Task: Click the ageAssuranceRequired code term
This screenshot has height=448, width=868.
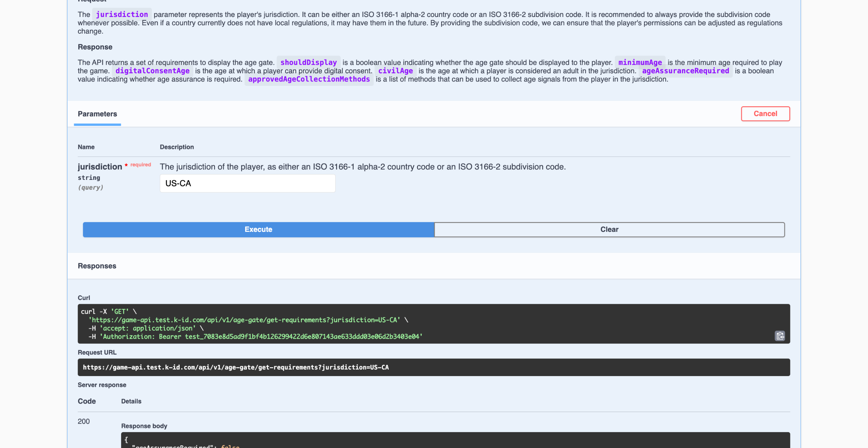Action: (685, 71)
